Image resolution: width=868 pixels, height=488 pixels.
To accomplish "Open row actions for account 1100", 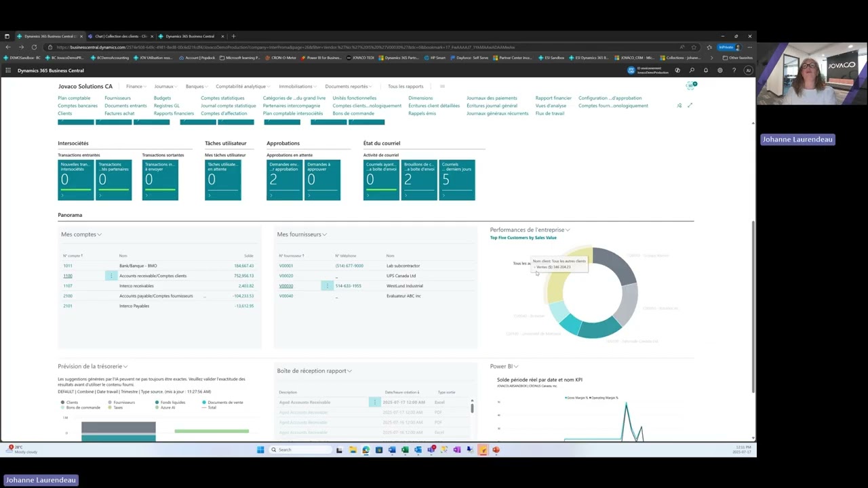I will click(111, 276).
